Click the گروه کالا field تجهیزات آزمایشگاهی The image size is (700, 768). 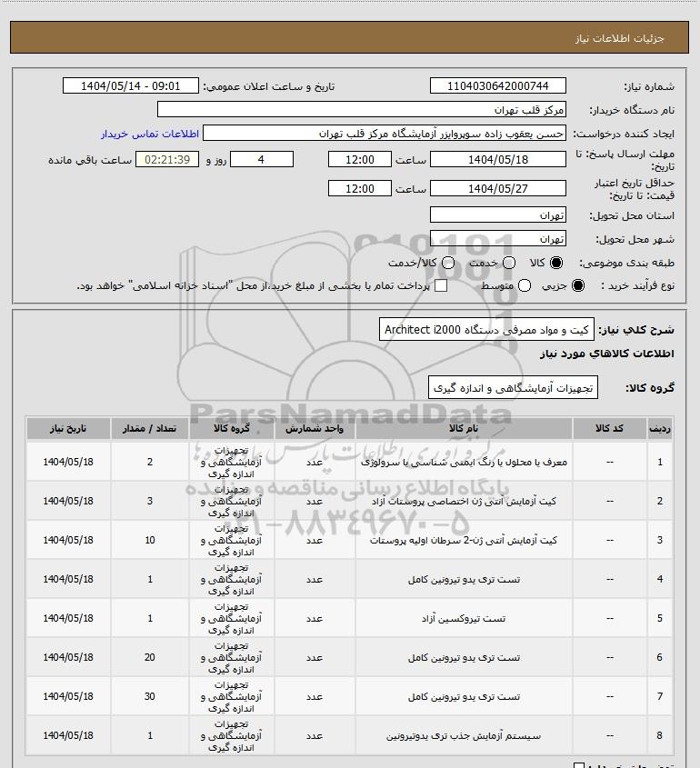(x=513, y=388)
